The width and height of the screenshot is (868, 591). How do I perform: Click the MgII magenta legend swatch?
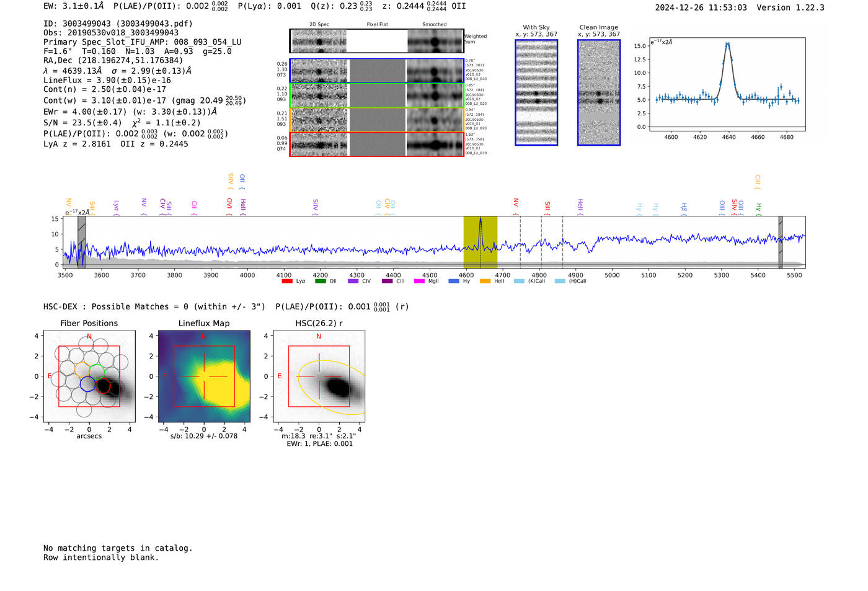(x=419, y=281)
